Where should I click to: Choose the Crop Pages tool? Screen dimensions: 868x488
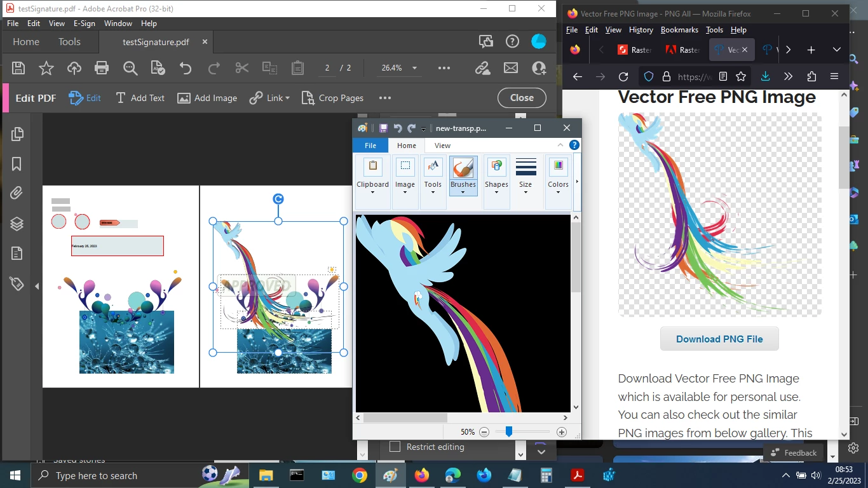[332, 98]
